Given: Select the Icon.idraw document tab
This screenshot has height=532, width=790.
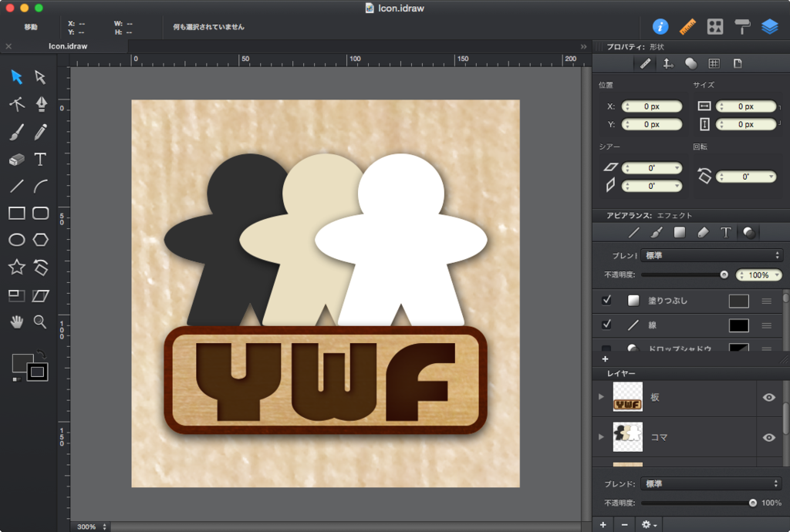Looking at the screenshot, I should click(68, 45).
